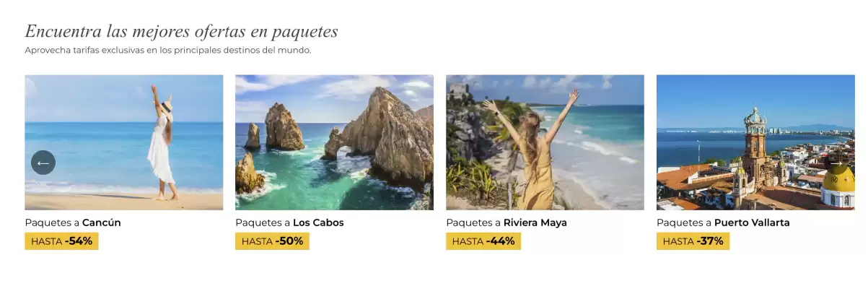Click the bold Puerto Vallarta destination name
The height and width of the screenshot is (289, 868).
point(752,223)
